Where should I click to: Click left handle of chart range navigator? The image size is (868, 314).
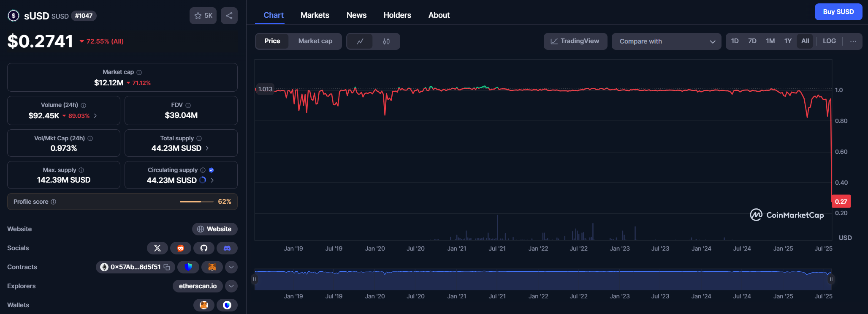(x=254, y=279)
